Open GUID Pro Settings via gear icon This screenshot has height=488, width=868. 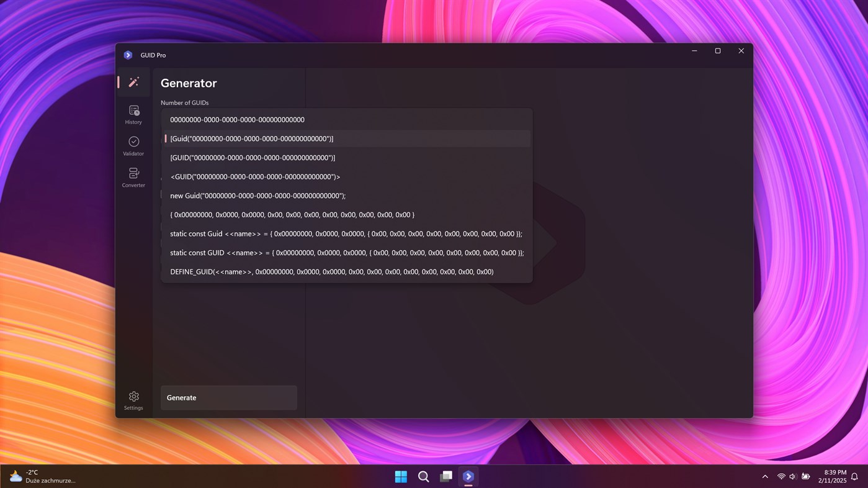coord(133,399)
